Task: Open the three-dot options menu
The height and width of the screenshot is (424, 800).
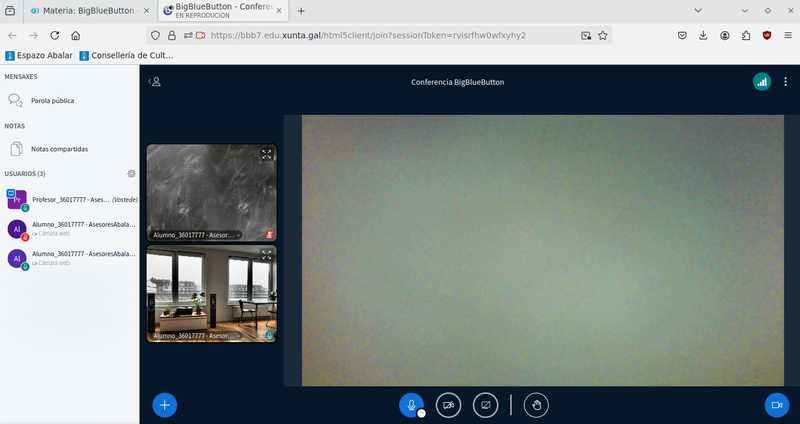Action: [786, 82]
